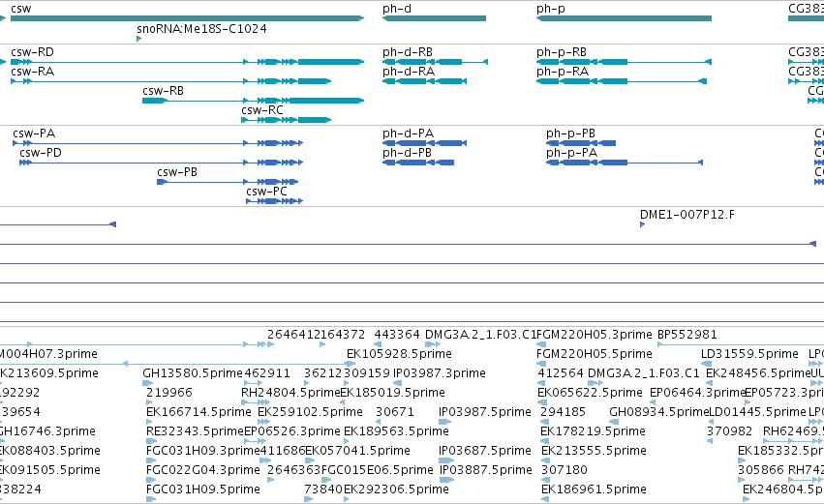Select the 294185 EST label
Screen dimensions: 824x504
[563, 412]
